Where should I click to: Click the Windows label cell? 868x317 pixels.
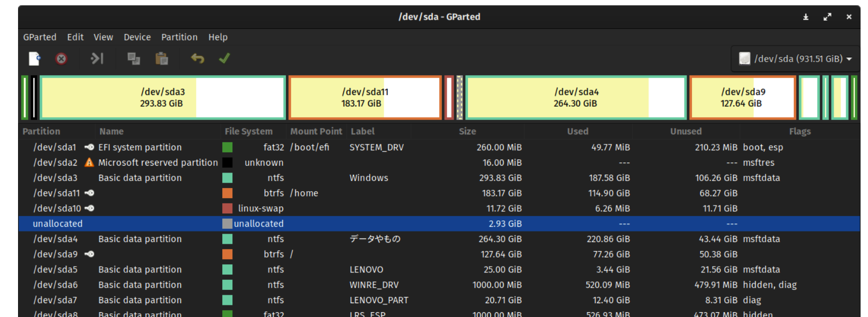[x=369, y=178]
